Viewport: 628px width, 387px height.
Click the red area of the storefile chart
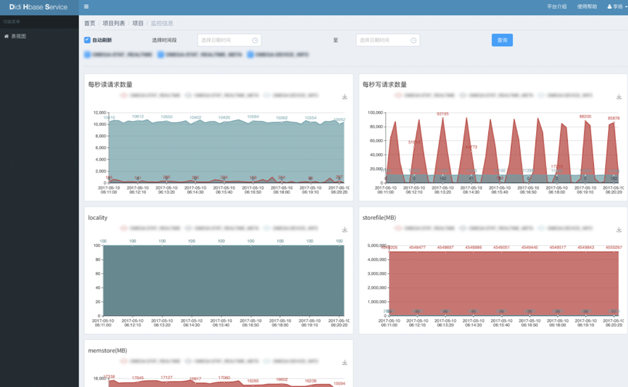(504, 282)
